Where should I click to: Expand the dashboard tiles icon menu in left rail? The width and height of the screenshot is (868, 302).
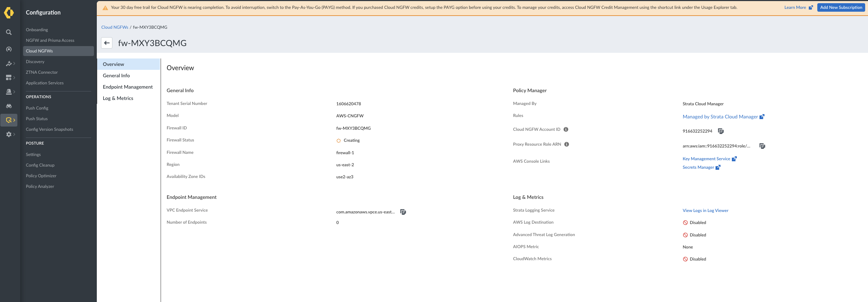pos(10,78)
